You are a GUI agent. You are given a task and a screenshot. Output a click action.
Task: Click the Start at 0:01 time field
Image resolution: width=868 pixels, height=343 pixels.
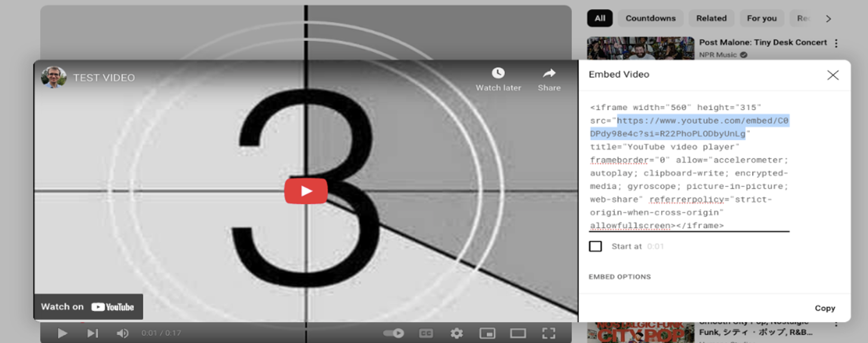(655, 246)
